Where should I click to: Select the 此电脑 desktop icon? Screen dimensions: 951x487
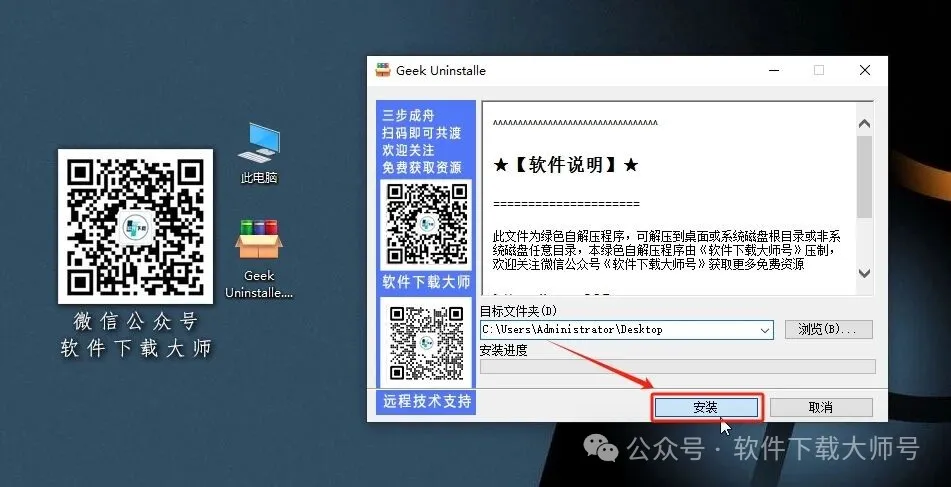(259, 152)
